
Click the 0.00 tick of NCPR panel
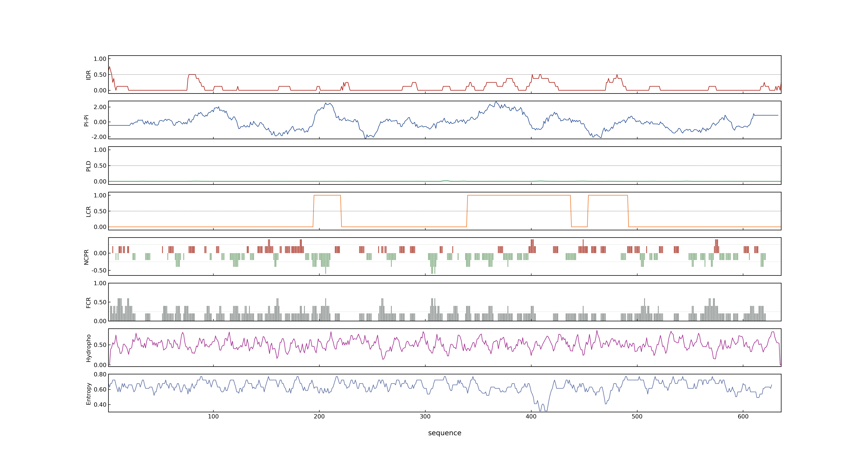point(100,253)
